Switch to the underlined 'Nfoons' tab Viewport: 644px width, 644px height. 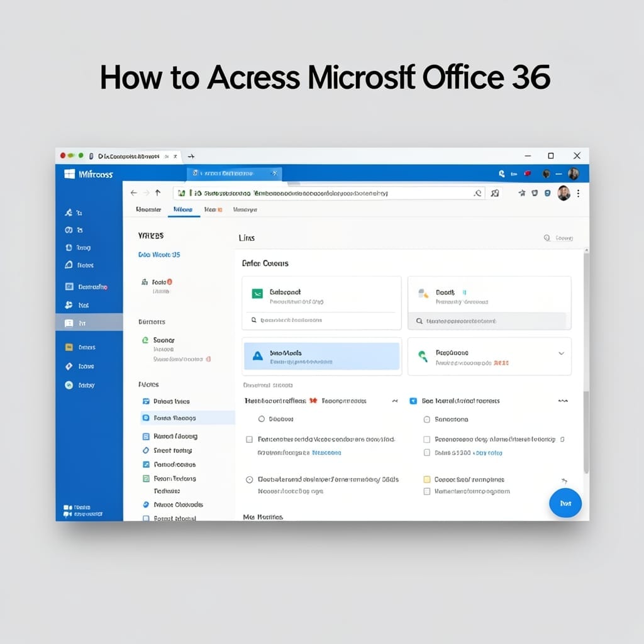tap(183, 209)
